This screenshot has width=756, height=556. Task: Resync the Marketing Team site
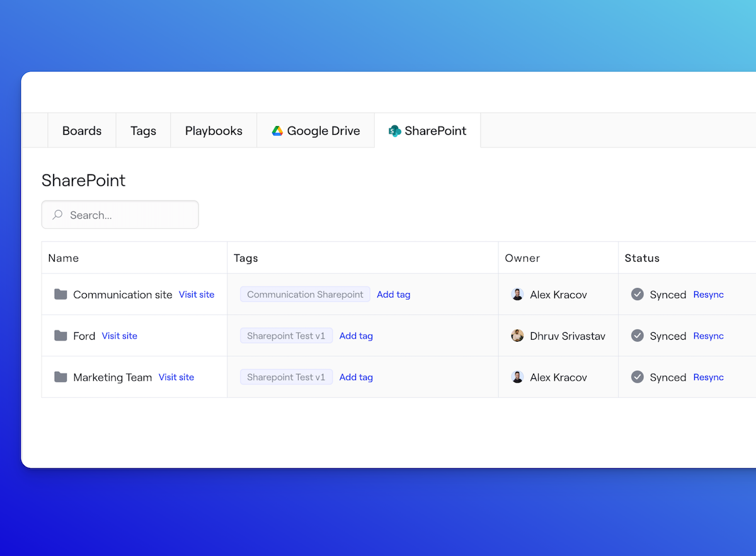[709, 377]
